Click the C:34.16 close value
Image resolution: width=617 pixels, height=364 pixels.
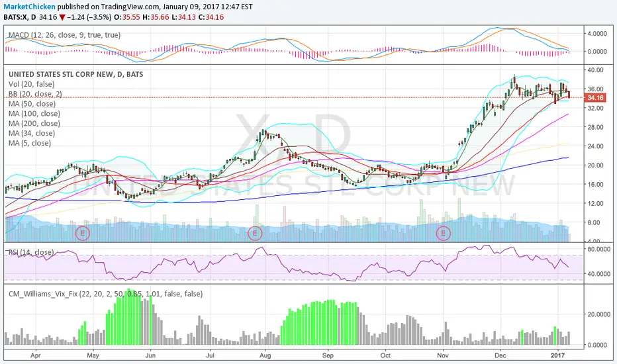point(211,17)
